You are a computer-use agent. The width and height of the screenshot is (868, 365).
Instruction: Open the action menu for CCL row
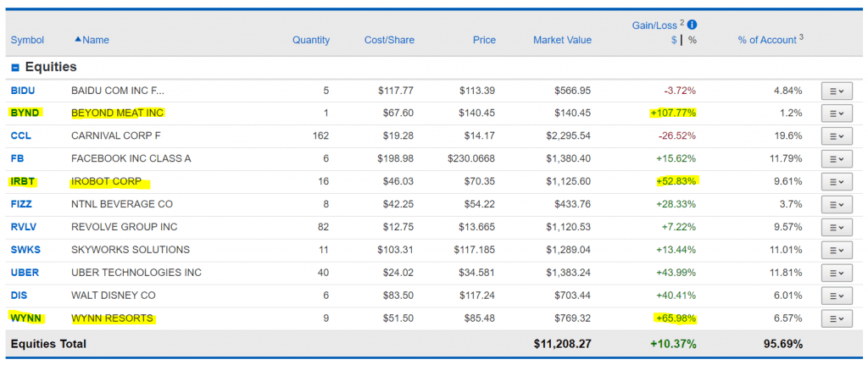click(835, 136)
